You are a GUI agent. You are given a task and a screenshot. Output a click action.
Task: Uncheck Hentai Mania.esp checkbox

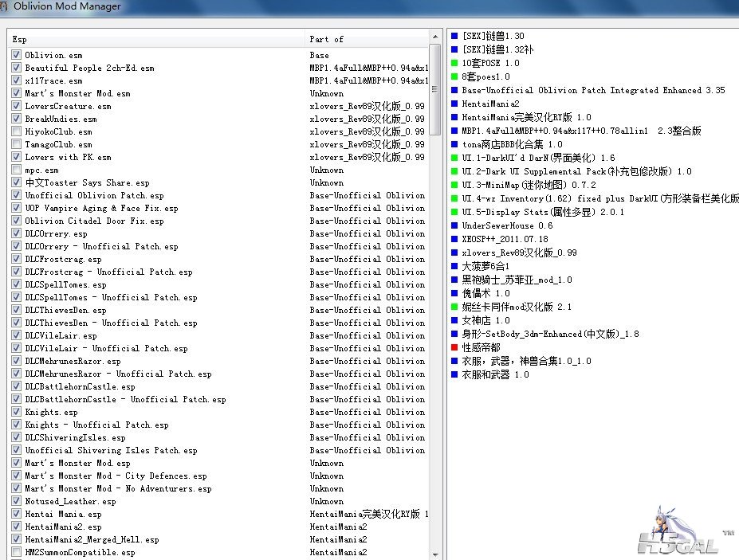click(x=17, y=514)
